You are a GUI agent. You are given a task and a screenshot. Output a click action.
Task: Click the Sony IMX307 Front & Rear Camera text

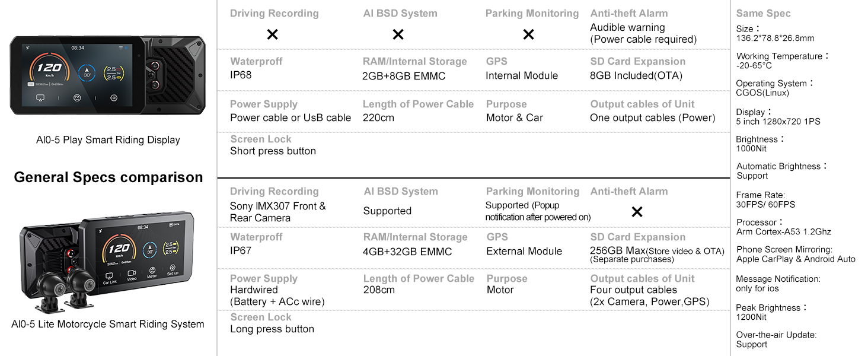click(x=277, y=212)
